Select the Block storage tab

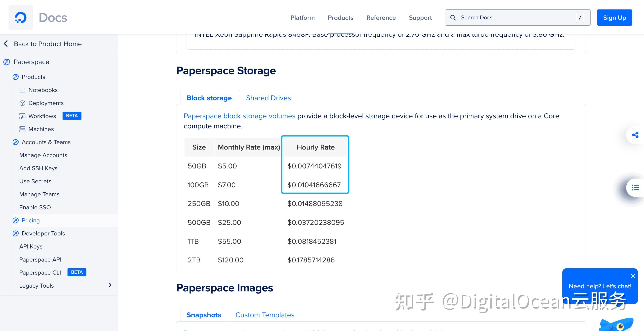209,98
